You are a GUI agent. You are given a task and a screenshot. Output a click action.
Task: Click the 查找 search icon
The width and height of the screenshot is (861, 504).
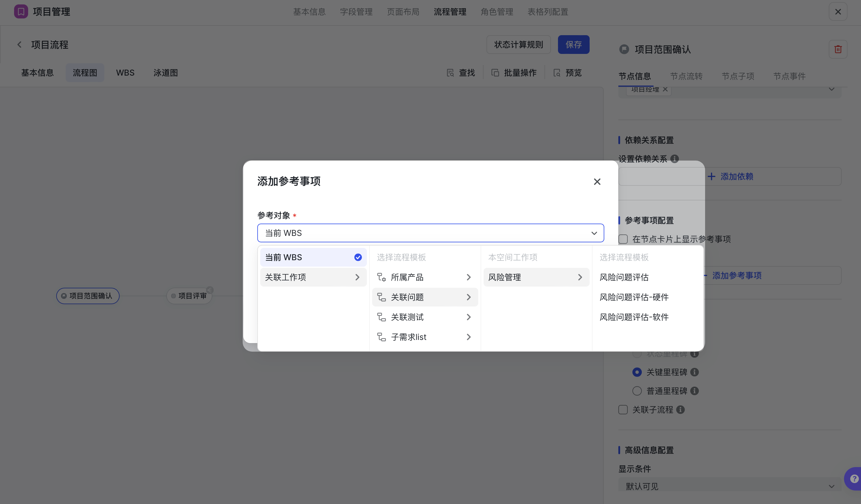(450, 73)
